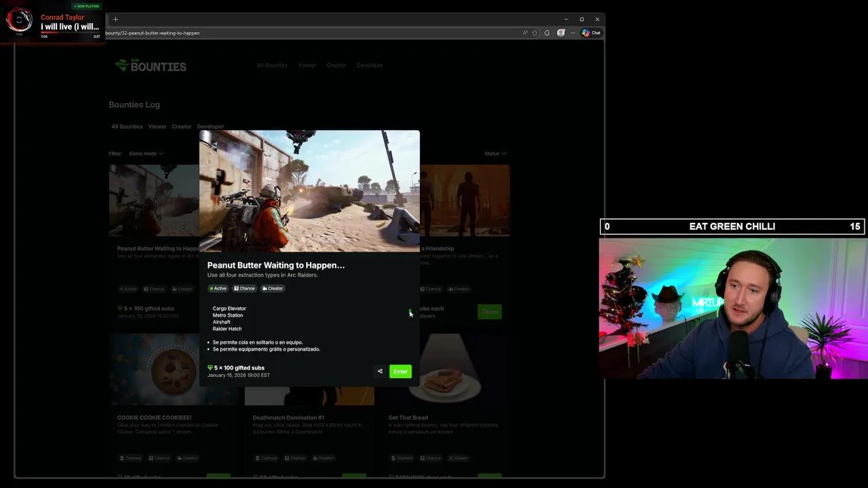The image size is (868, 488).
Task: Add page to favorites with star icon
Action: pyautogui.click(x=535, y=33)
